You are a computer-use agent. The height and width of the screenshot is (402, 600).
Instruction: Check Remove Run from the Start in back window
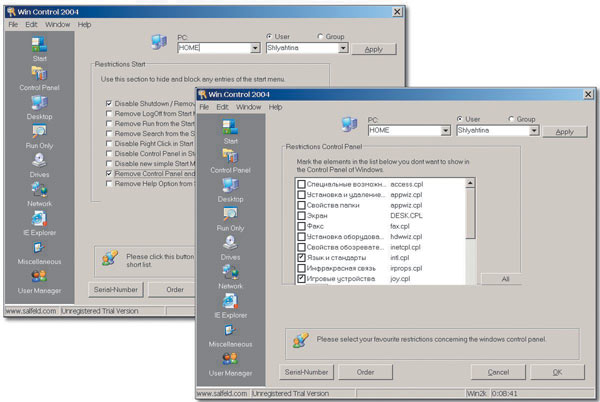[109, 124]
